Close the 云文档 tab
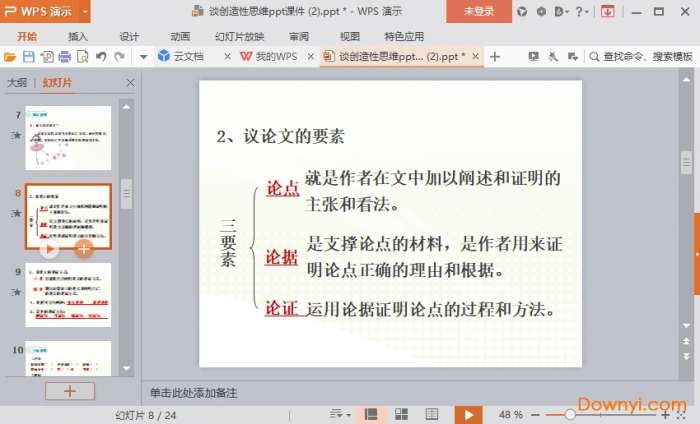Screen dimensions: 700x424 pos(227,56)
